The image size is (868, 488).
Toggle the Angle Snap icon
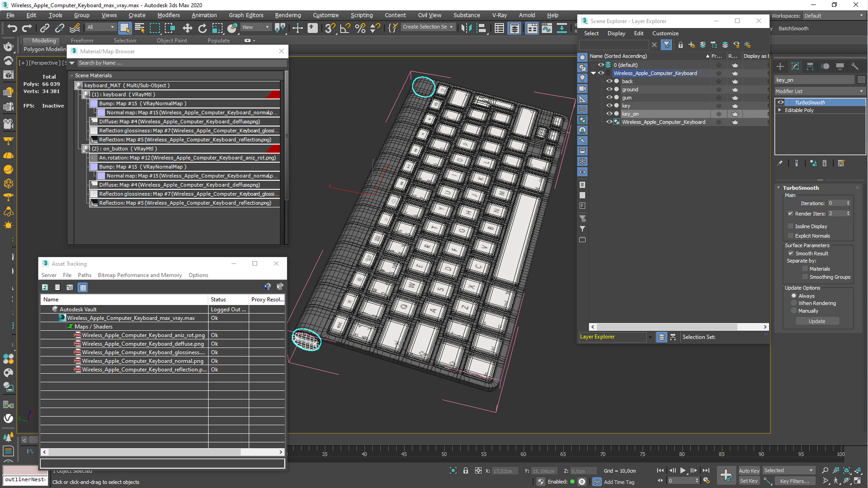click(x=345, y=28)
